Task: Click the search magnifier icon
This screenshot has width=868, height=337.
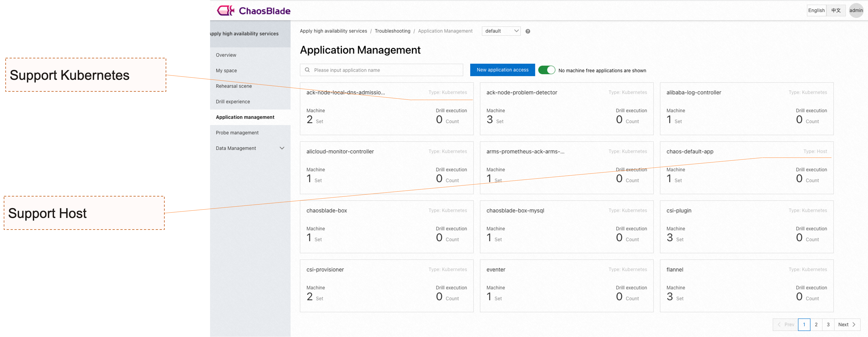Action: (307, 70)
